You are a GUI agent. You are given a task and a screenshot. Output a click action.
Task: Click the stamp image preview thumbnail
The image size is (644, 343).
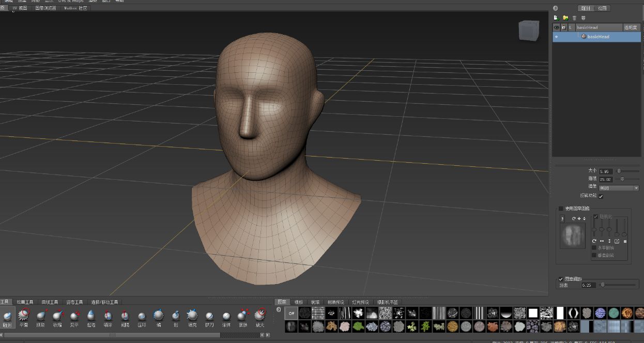pos(573,236)
